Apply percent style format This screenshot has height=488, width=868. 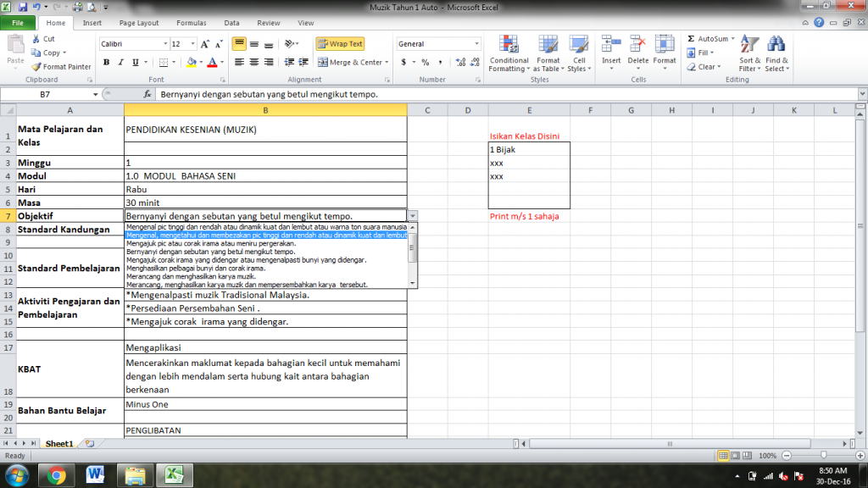(426, 63)
